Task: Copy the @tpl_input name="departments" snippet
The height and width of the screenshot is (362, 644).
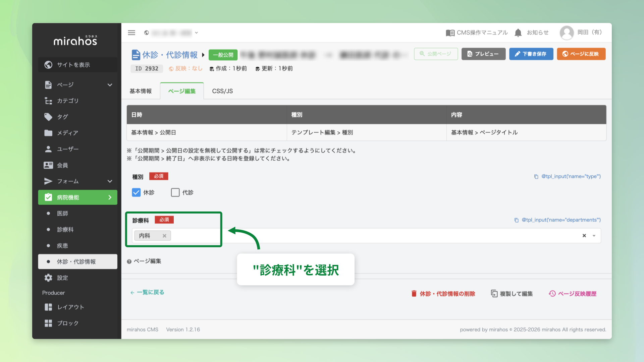Action: click(x=561, y=220)
